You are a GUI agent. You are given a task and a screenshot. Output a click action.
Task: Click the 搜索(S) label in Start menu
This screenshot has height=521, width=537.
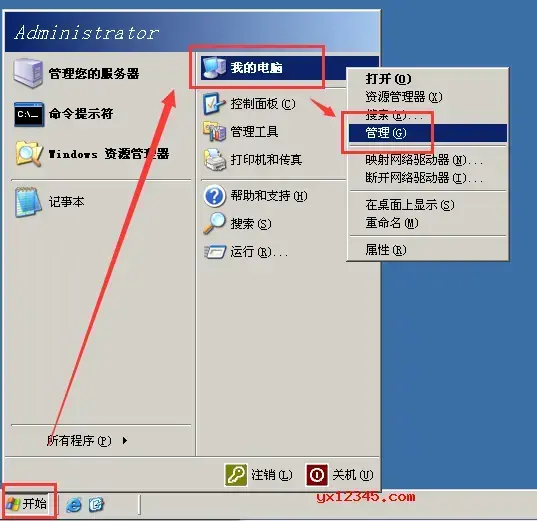click(x=251, y=224)
